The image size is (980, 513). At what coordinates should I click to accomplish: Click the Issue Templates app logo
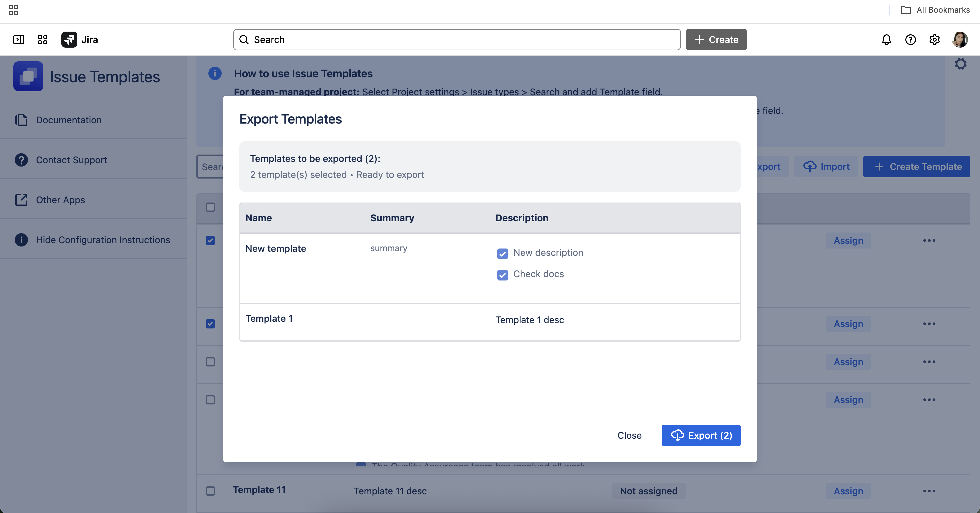[x=28, y=76]
